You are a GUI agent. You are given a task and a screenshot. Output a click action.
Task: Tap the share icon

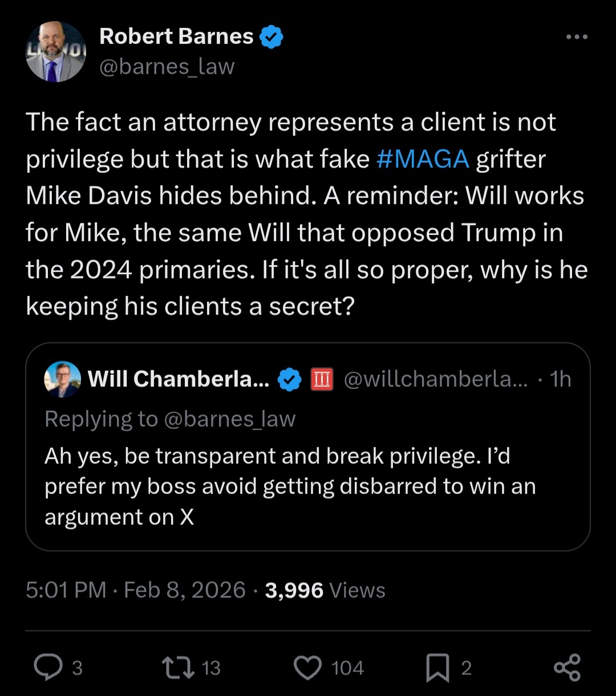tap(567, 667)
